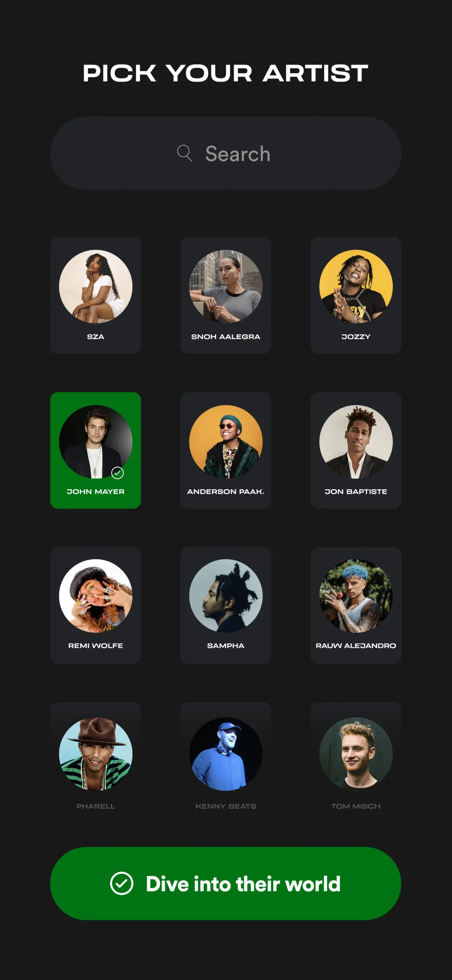452x980 pixels.
Task: Choose Jozzy's profile picture
Action: pos(356,287)
